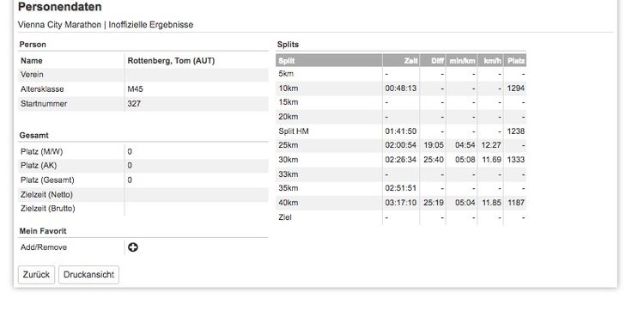
Task: Select the Split HM row
Action: pos(401,131)
